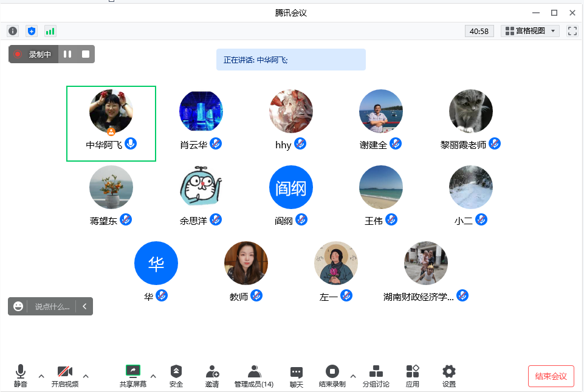Screen dimensions: 584x392
Task: Open 分组讨论 breakout rooms
Action: click(376, 375)
